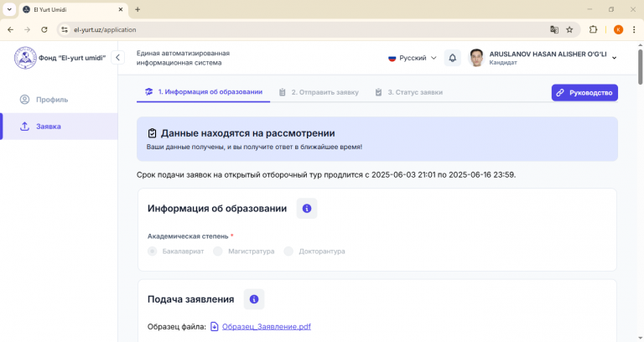Open the tab search dropdown arrow

9,9
